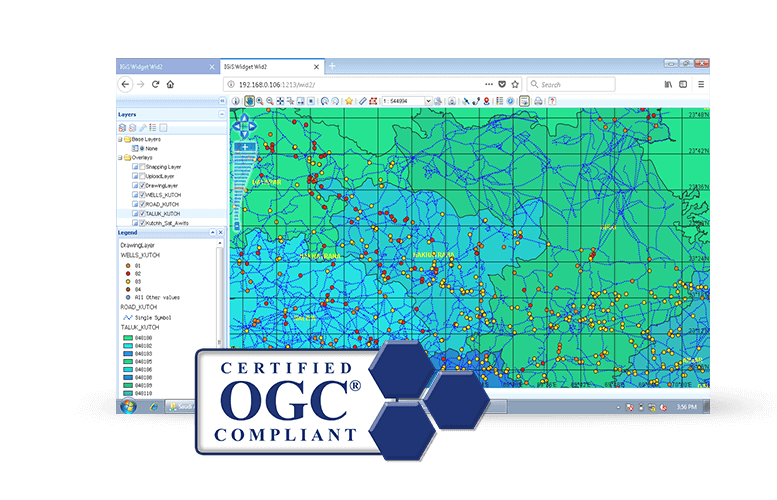Click the TALUK_KUTCH layer name

(x=163, y=214)
